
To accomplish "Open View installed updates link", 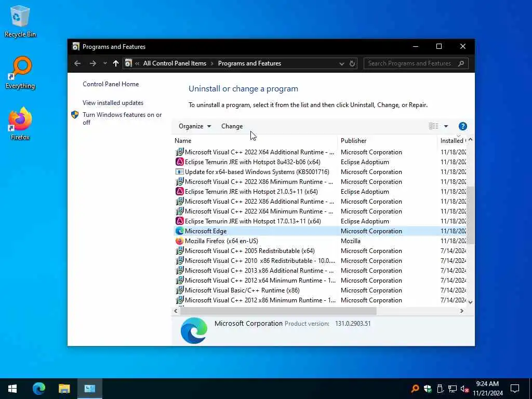I will pyautogui.click(x=113, y=103).
